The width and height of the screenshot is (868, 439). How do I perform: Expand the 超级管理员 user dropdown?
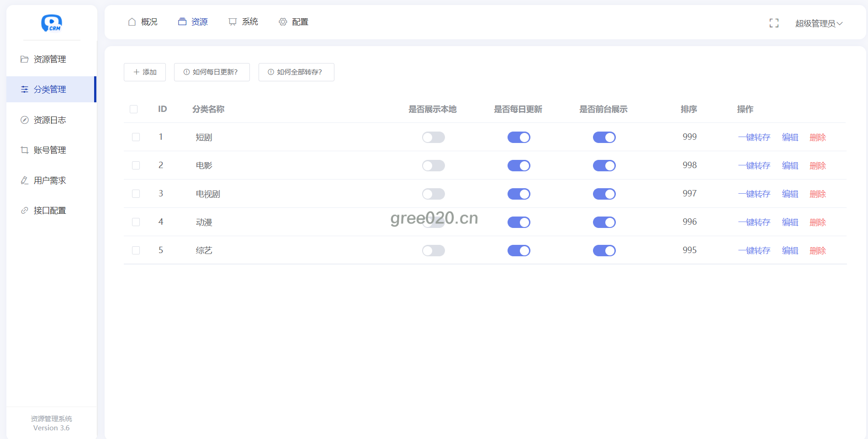[818, 23]
